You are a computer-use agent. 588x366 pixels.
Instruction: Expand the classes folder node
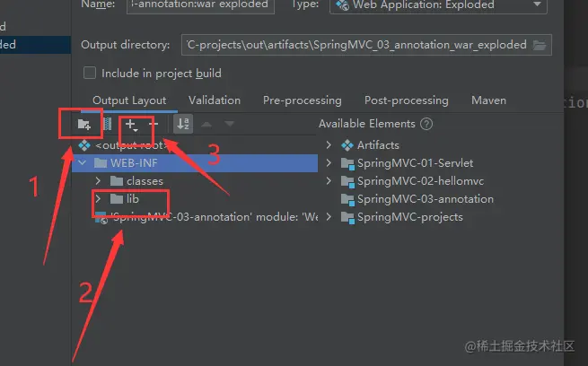point(98,181)
